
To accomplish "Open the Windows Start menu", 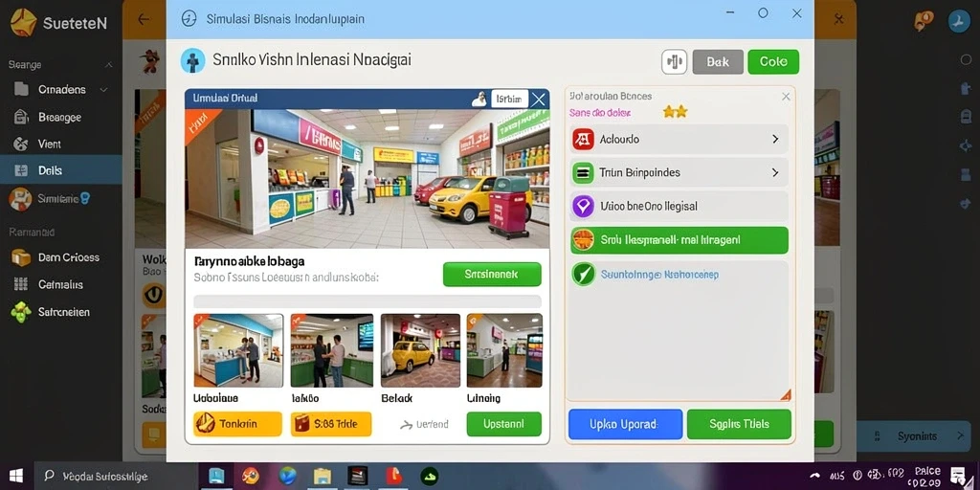I will (x=15, y=477).
